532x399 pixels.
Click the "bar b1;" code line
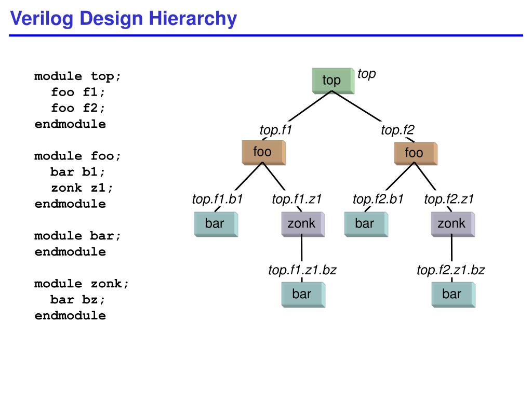tap(78, 172)
